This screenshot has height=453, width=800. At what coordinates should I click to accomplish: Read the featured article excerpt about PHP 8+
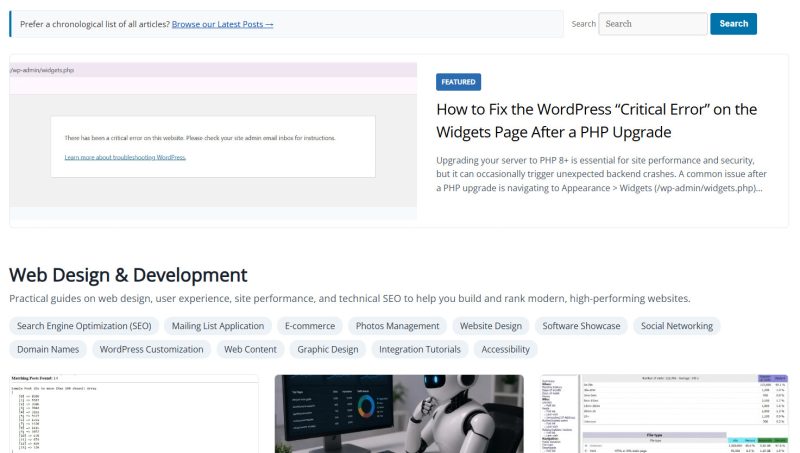[602, 174]
